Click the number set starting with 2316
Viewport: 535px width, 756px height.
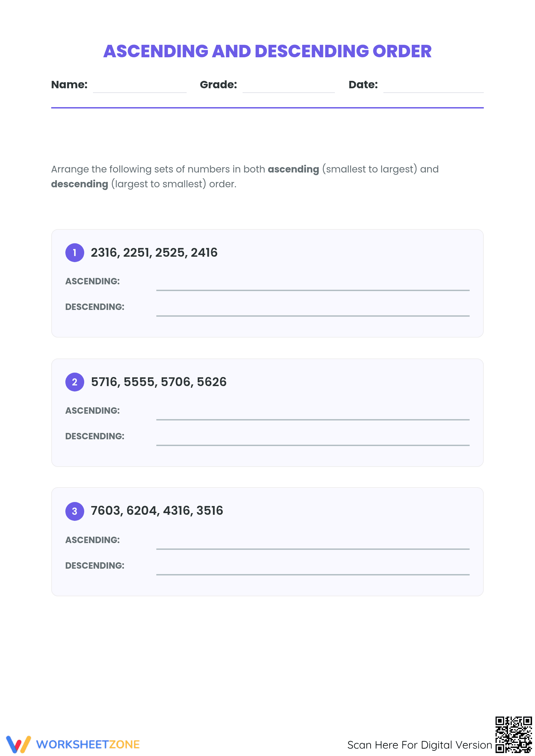pyautogui.click(x=154, y=253)
